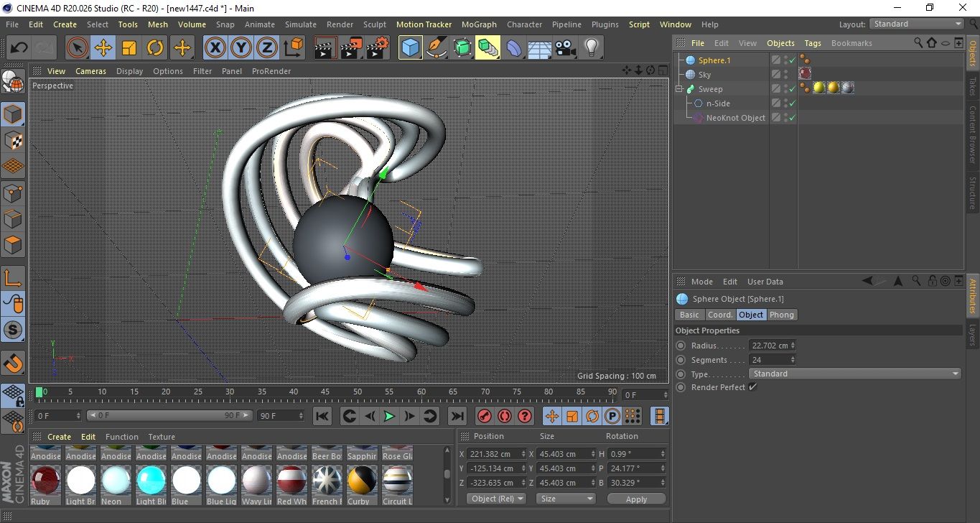
Task: Select the Rotate tool
Action: click(155, 48)
